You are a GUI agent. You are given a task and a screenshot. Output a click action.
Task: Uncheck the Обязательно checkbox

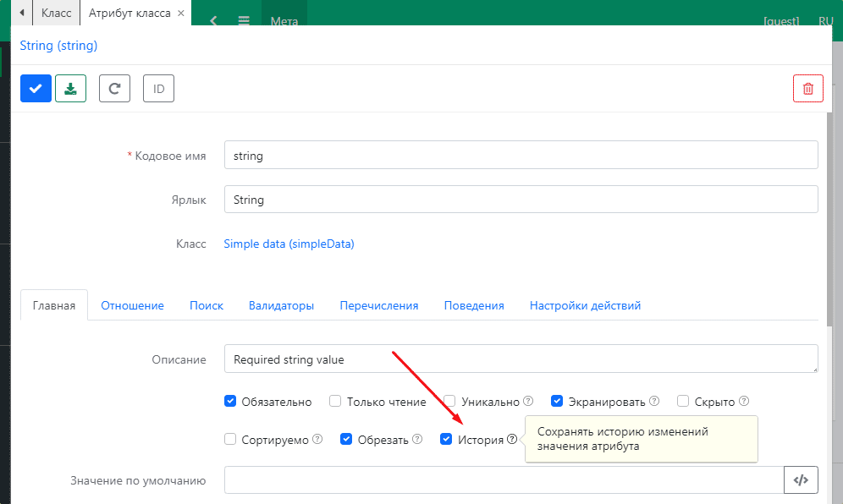pos(230,401)
